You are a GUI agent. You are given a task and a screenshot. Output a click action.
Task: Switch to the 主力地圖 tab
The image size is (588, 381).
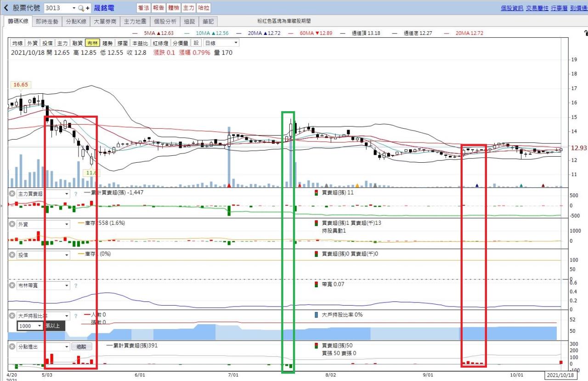click(135, 21)
